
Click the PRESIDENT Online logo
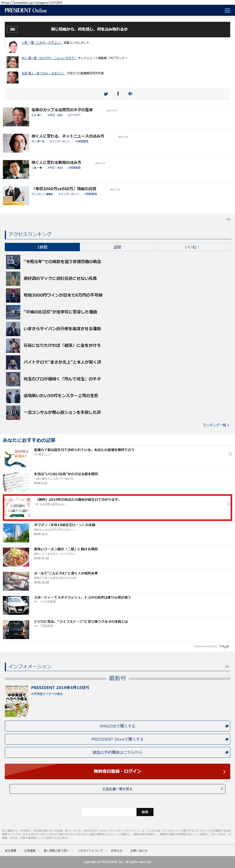point(26,11)
